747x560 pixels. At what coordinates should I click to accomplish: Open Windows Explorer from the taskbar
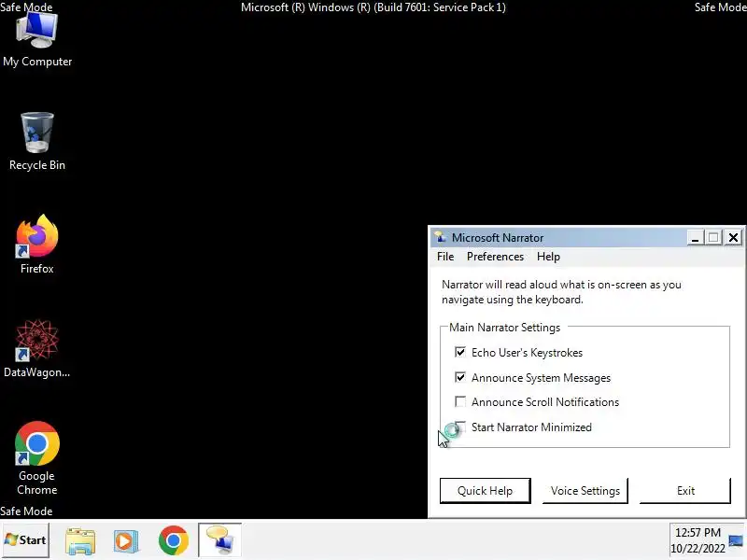tap(80, 540)
